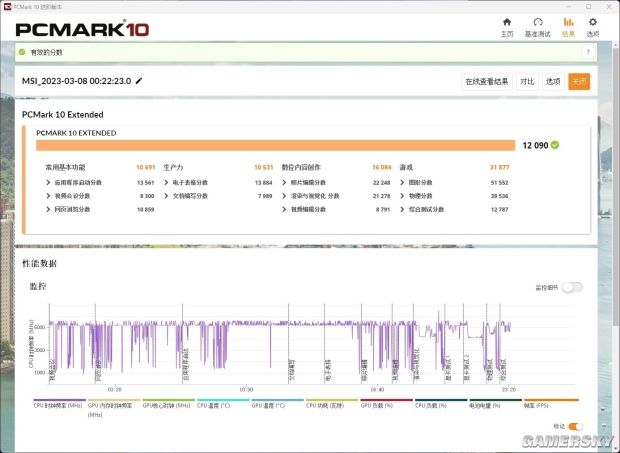The height and width of the screenshot is (453, 620).
Task: Click the pencil icon to rename MSI result
Action: click(x=139, y=81)
